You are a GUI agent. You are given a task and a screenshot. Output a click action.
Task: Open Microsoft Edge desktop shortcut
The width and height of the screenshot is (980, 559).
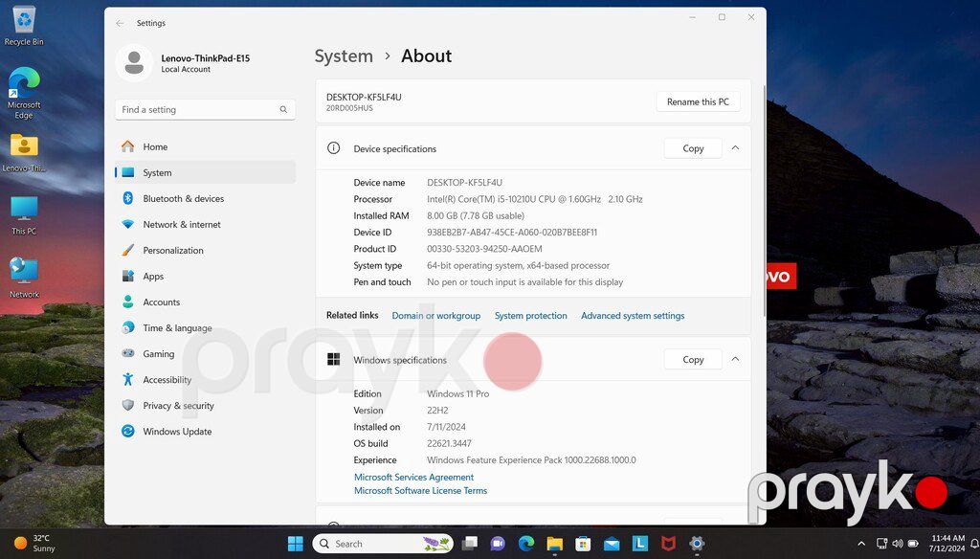pyautogui.click(x=24, y=93)
